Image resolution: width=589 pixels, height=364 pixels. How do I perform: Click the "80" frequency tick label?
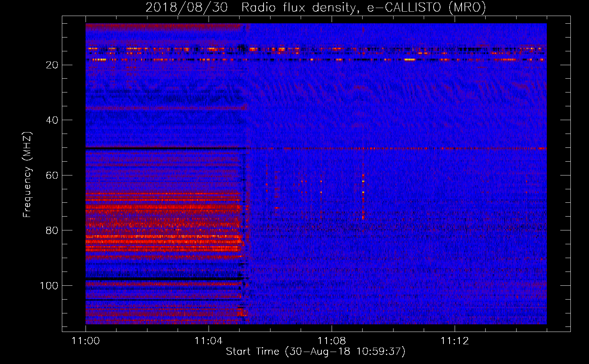click(x=52, y=230)
